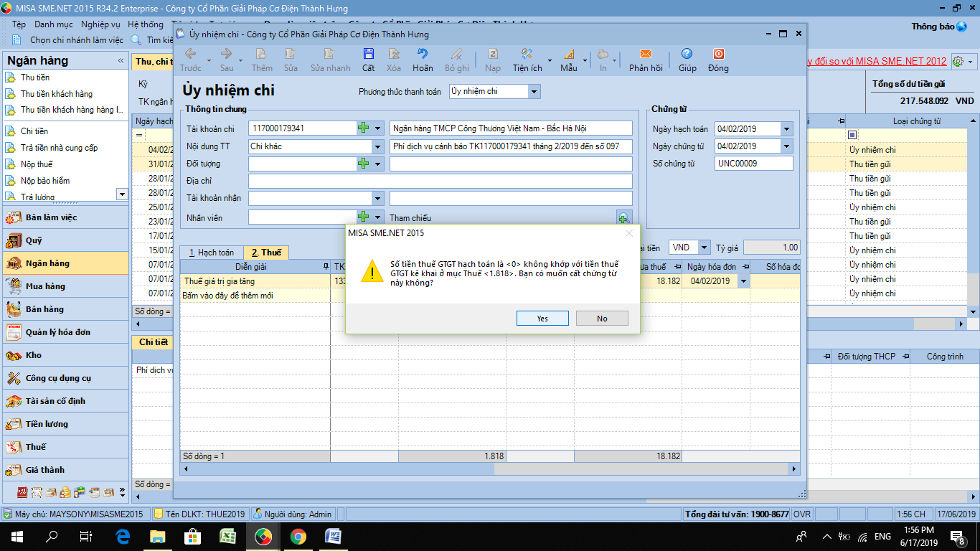Close the MISA SME.NET 2015 warning dialog
This screenshot has height=551, width=980.
coord(628,233)
